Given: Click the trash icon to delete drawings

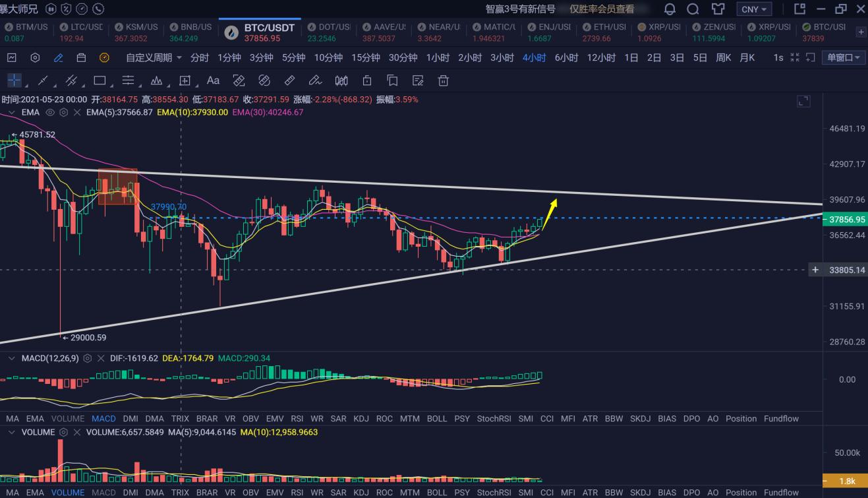Looking at the screenshot, I should (444, 81).
